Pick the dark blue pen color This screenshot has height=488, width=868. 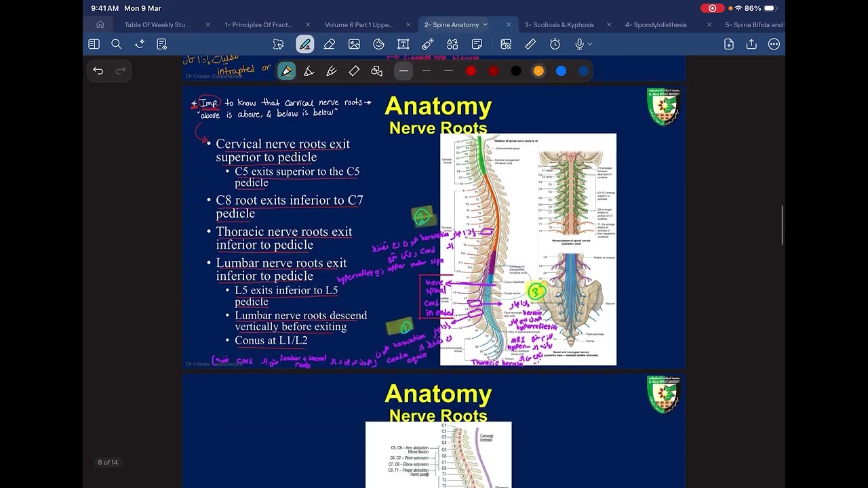tap(583, 71)
